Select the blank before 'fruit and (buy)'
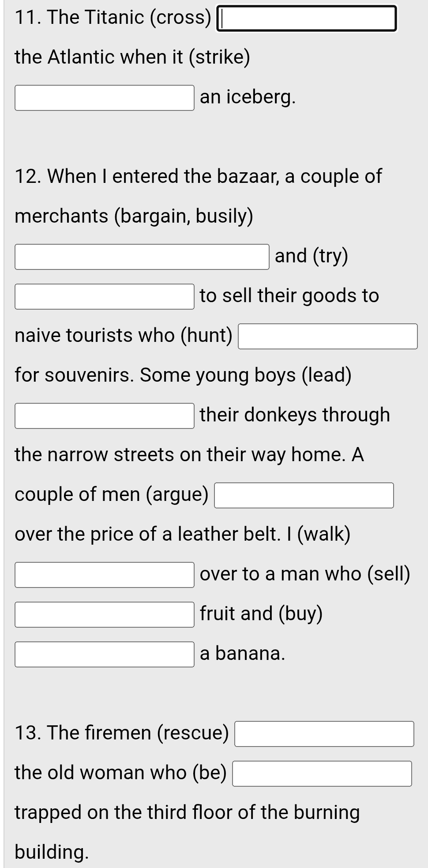The image size is (428, 868). pyautogui.click(x=105, y=614)
